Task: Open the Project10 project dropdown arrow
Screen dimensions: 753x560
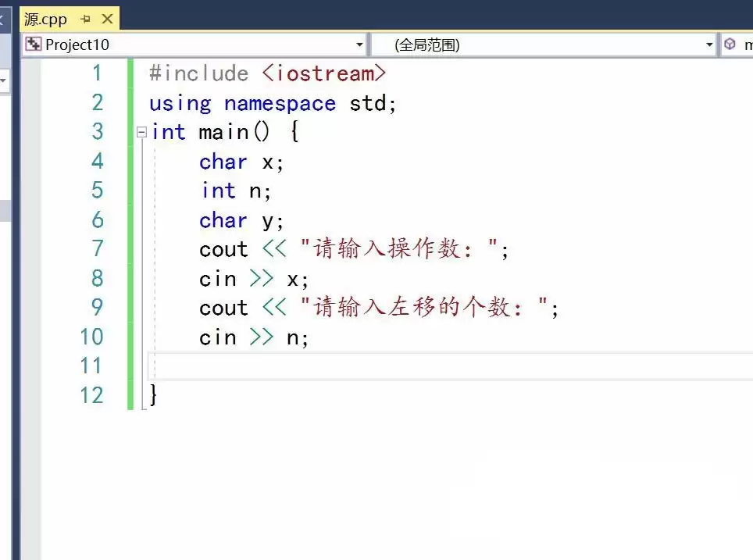Action: pyautogui.click(x=359, y=45)
